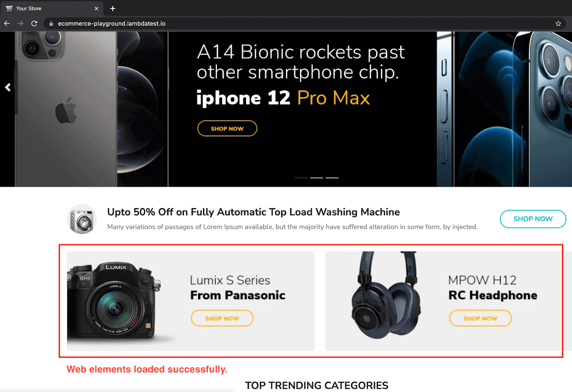The image size is (572, 392).
Task: Close the Your Store tab
Action: coord(96,9)
